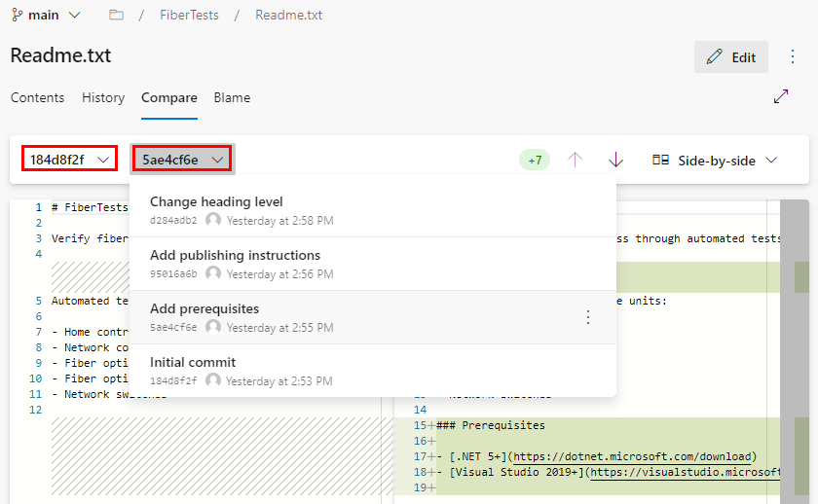Viewport: 818px width, 504px height.
Task: Open more options for Add prerequisites commit
Action: [587, 317]
